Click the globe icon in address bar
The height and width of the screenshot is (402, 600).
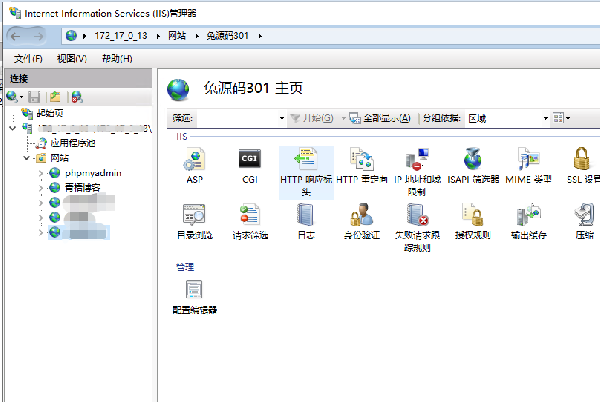tap(71, 36)
